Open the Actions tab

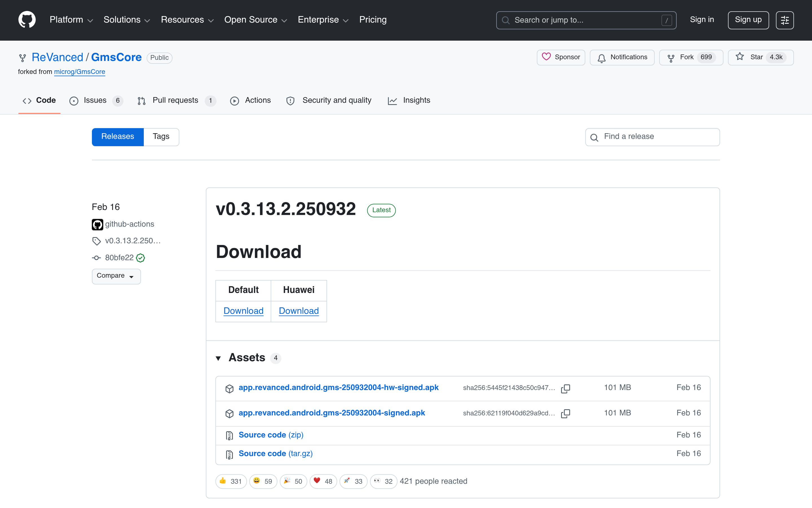251,100
